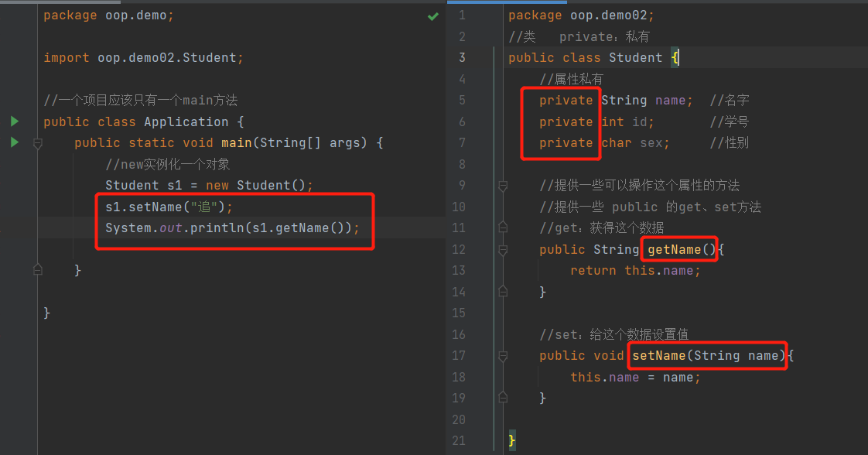Fold the getName method at line 12
Image resolution: width=868 pixels, height=455 pixels.
click(503, 250)
